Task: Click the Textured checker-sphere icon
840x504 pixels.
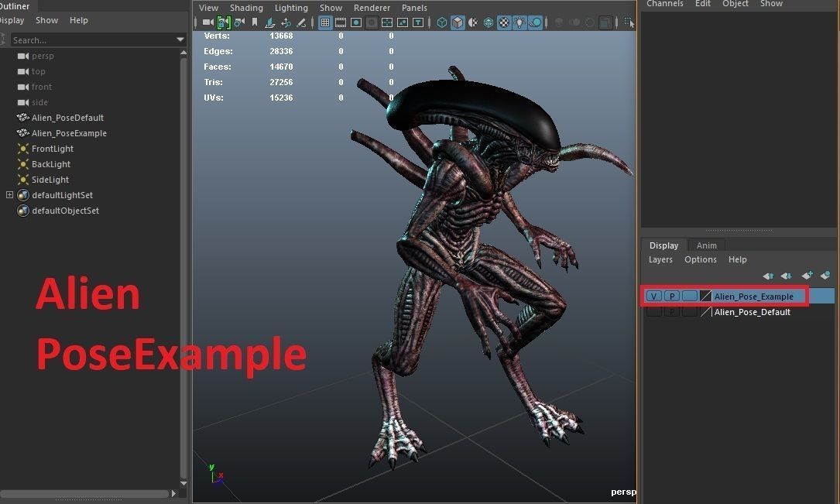Action: (504, 22)
